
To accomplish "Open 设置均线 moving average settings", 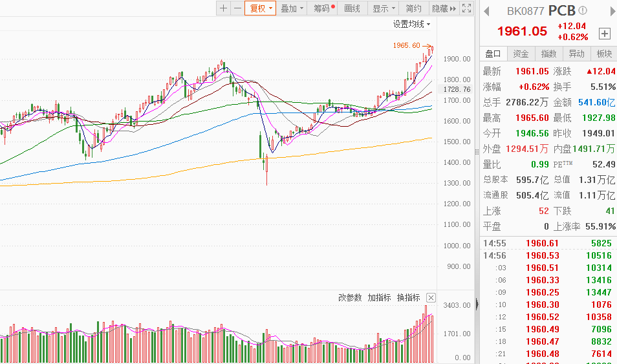I will point(411,24).
